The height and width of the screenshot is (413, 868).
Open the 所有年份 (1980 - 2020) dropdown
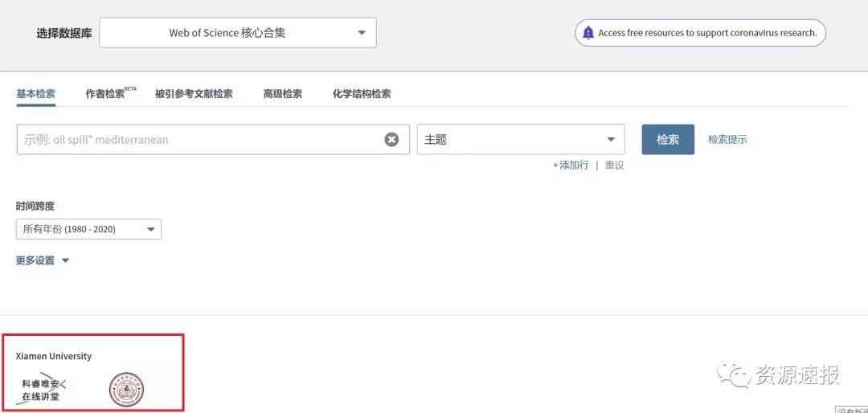point(88,229)
